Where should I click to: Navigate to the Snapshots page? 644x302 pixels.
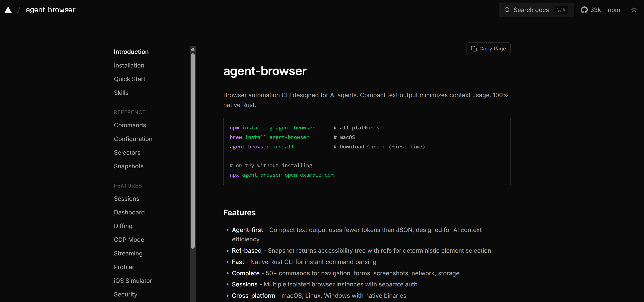(x=128, y=166)
